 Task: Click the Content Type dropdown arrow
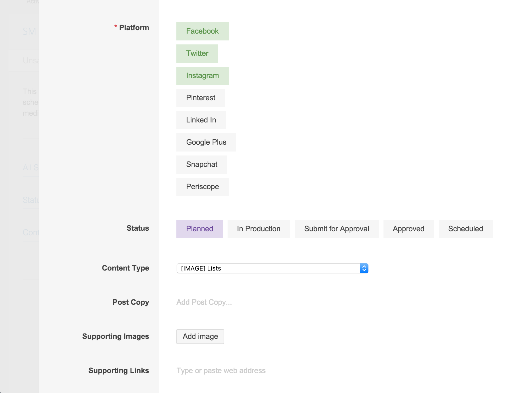click(364, 268)
